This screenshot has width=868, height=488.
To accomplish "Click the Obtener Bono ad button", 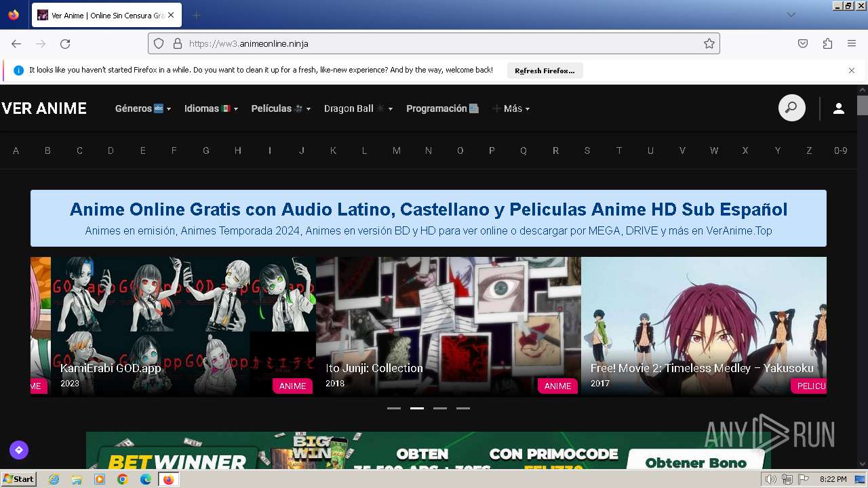I will pyautogui.click(x=696, y=461).
